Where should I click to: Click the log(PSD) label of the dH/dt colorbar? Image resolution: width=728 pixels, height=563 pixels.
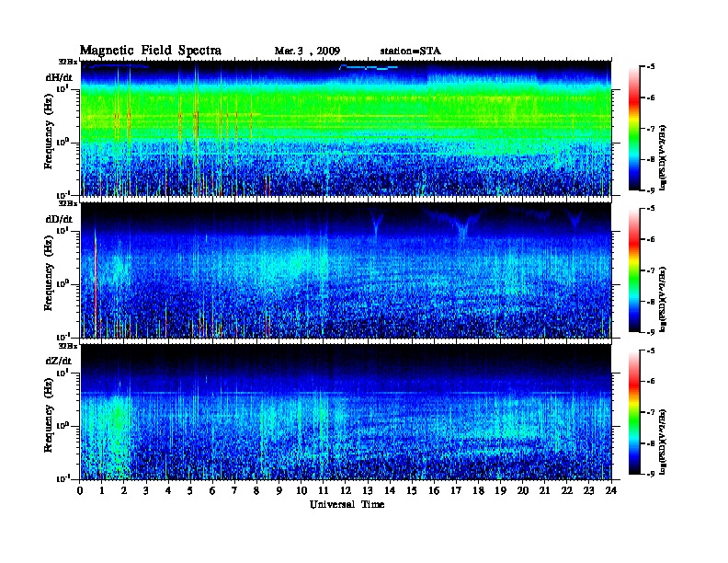[x=664, y=157]
